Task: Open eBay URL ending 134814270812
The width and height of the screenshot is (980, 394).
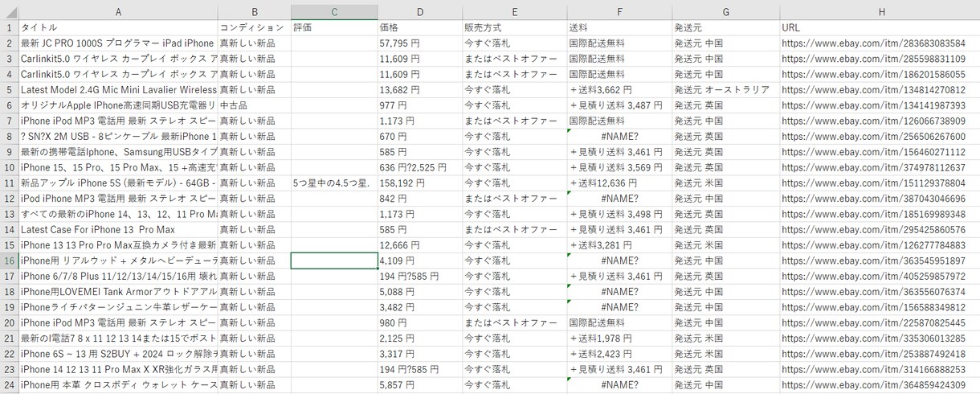Action: click(874, 89)
